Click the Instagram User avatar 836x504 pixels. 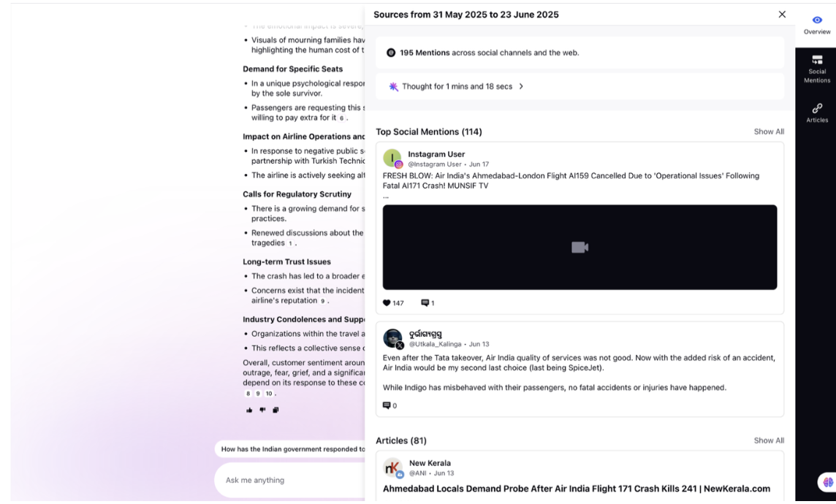392,159
